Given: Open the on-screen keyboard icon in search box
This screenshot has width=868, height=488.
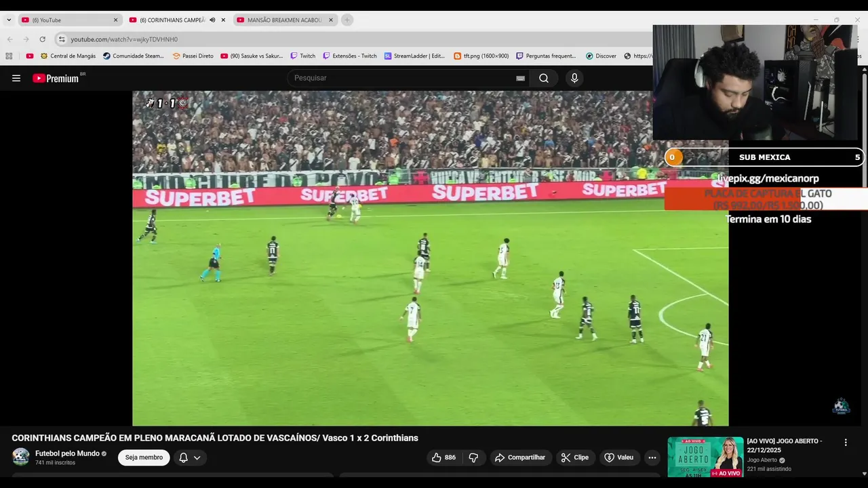Looking at the screenshot, I should pos(520,78).
